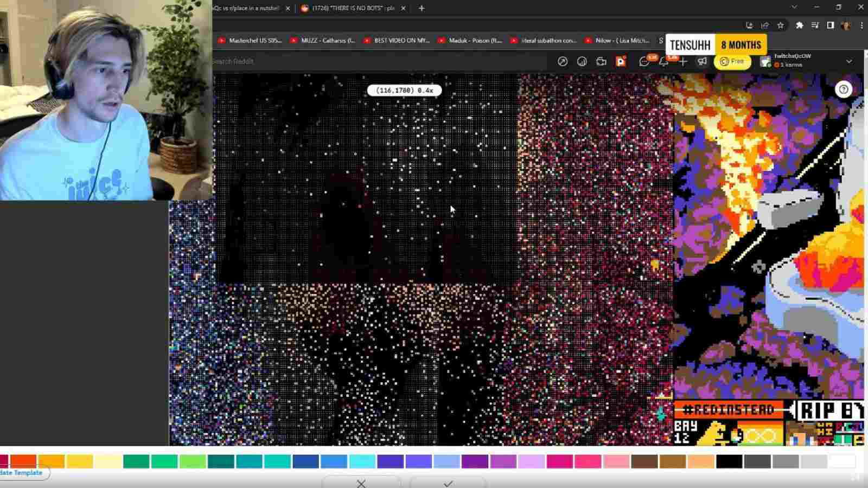Screen dimensions: 868x488
Task: Select the pale yellow color swatch
Action: (108, 461)
